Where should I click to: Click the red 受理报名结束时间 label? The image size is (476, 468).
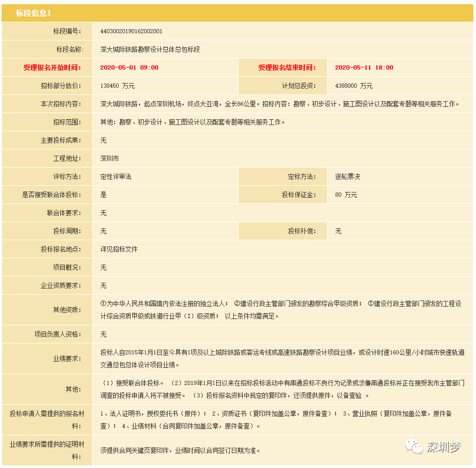(287, 67)
